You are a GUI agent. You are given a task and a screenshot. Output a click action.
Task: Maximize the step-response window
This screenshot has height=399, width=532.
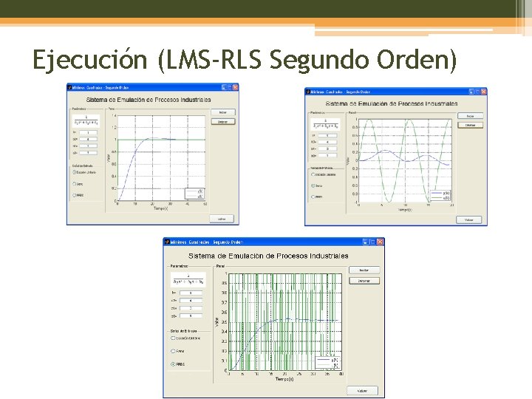(230, 87)
